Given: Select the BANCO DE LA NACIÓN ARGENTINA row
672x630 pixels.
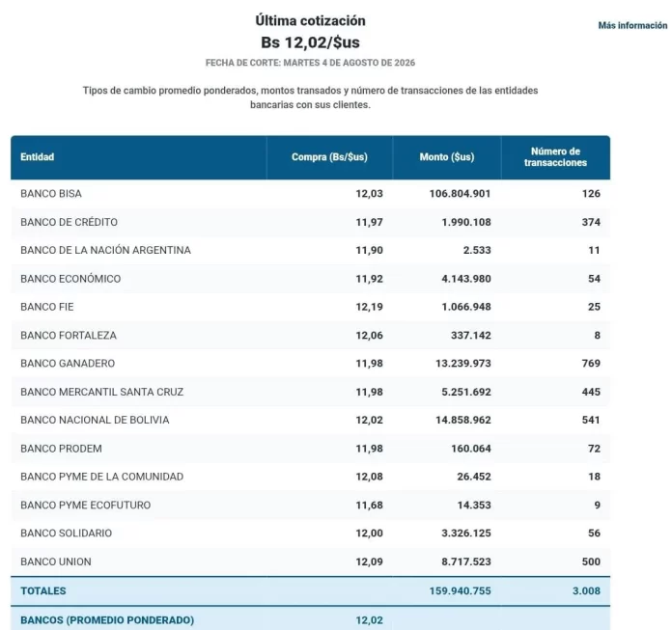Looking at the screenshot, I should [x=310, y=251].
